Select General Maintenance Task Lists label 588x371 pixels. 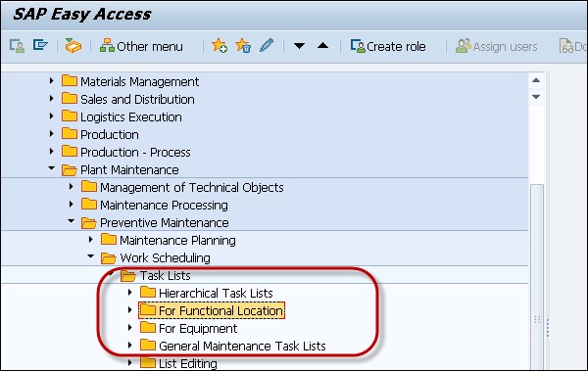pyautogui.click(x=243, y=346)
